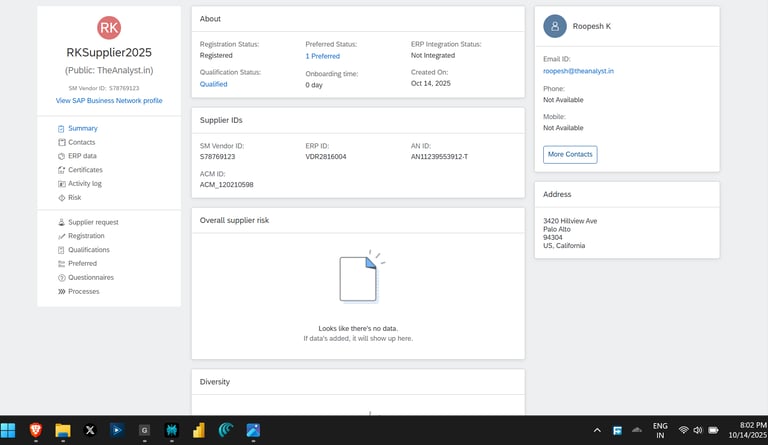This screenshot has width=768, height=445.
Task: Open Supplier request in the sidebar
Action: coord(93,222)
